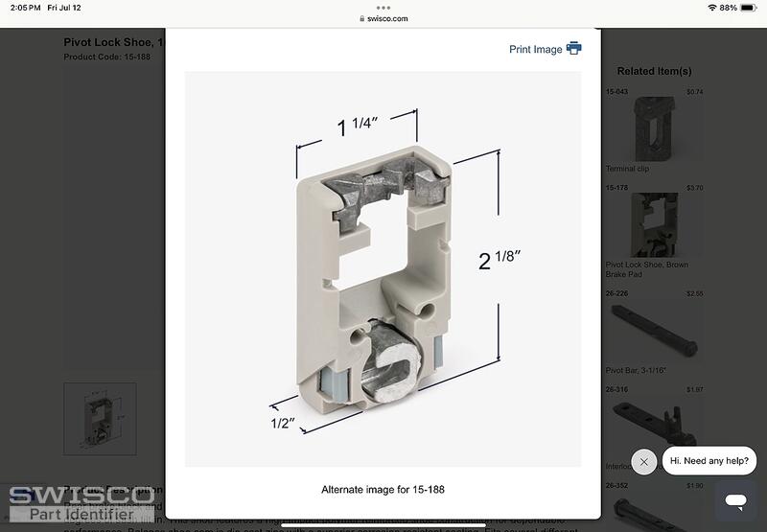Click the 'Hi. Need any help?' message bubble
The height and width of the screenshot is (532, 767).
(x=709, y=461)
